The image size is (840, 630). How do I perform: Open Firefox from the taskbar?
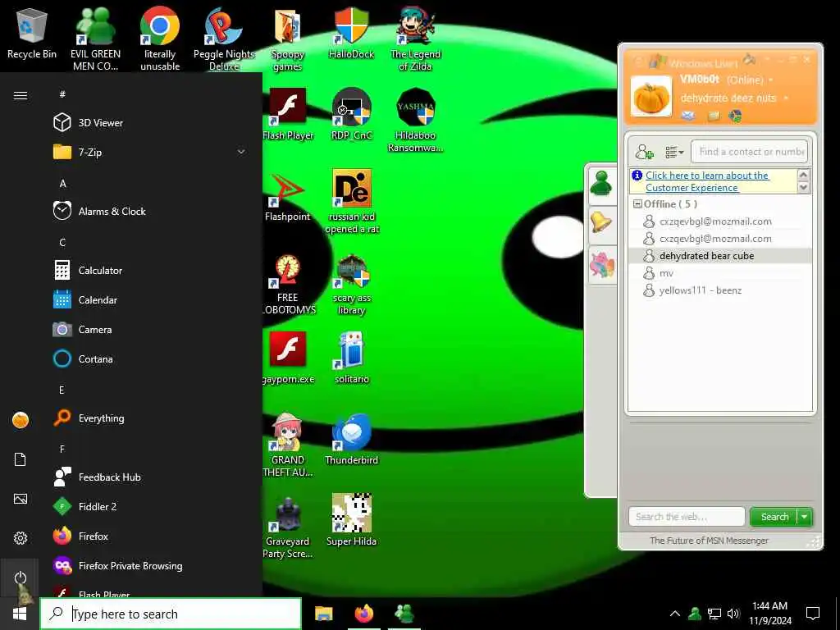[x=364, y=614]
